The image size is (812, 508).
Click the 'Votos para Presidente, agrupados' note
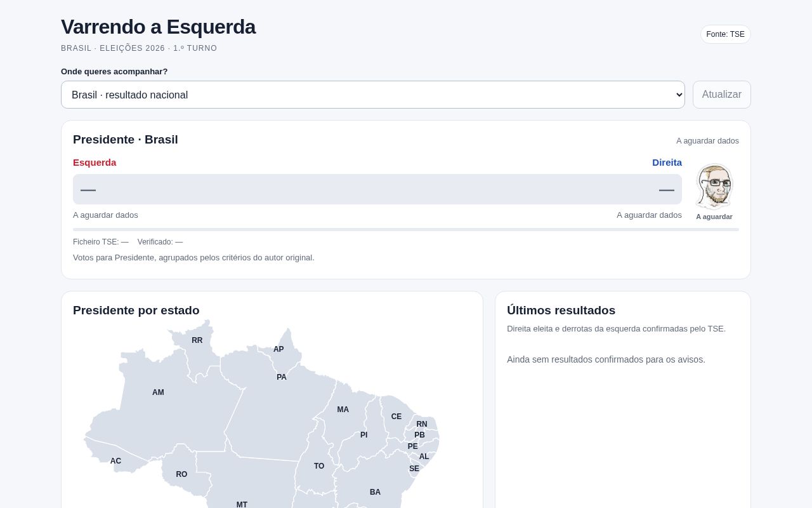(x=193, y=258)
